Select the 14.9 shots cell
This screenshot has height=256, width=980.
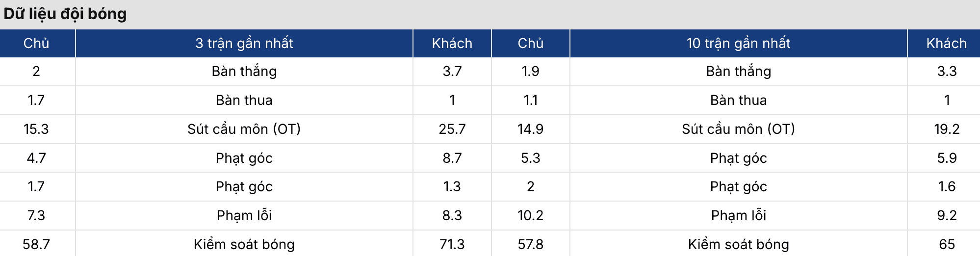[x=530, y=129]
